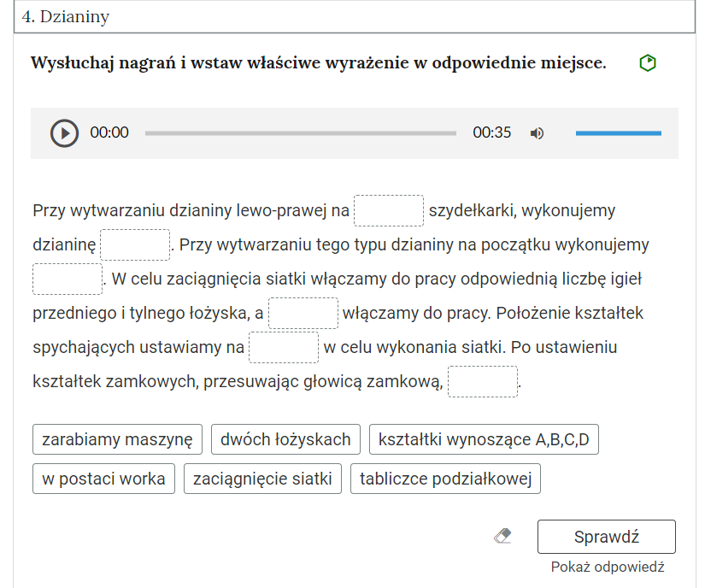Tap the audio player speaker symbol

[537, 132]
